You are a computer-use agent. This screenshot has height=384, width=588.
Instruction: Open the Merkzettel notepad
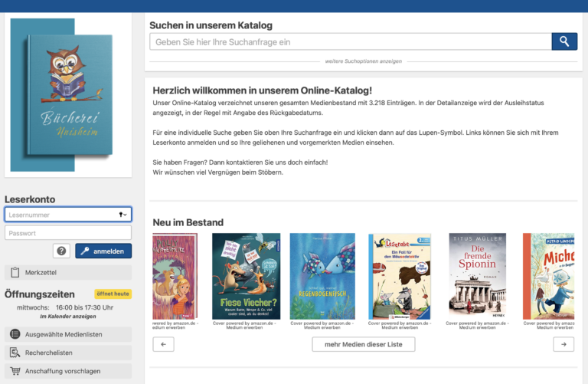68,272
